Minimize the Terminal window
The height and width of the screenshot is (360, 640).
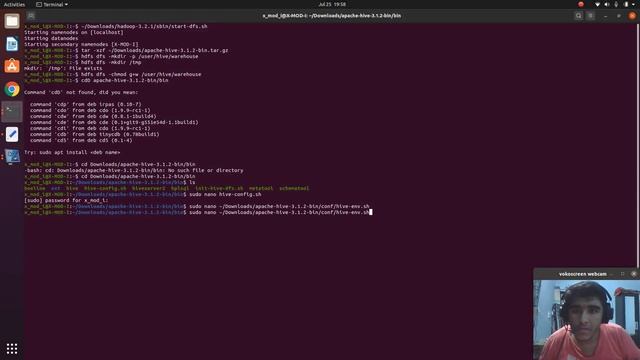605,16
